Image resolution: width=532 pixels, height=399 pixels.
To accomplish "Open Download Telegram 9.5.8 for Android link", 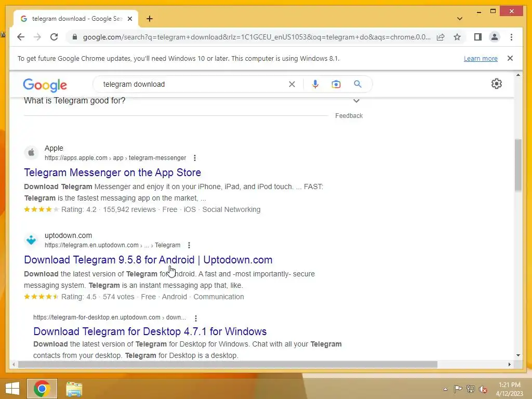I will (x=148, y=260).
